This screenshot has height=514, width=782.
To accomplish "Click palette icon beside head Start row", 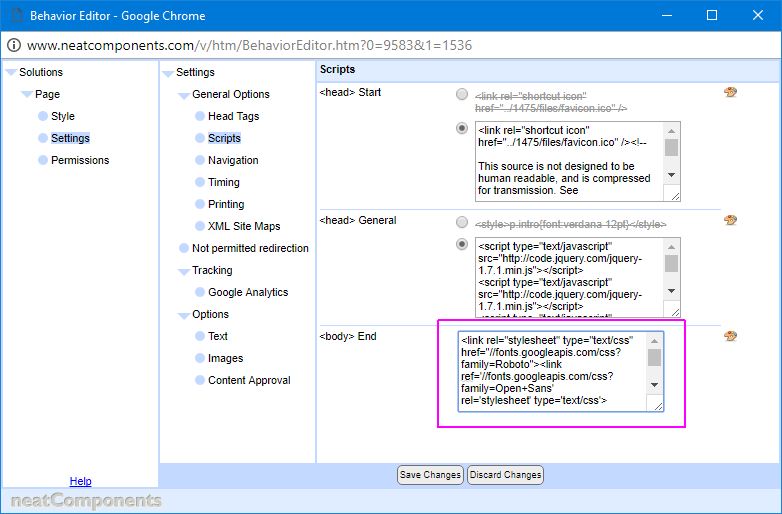I will [x=730, y=92].
